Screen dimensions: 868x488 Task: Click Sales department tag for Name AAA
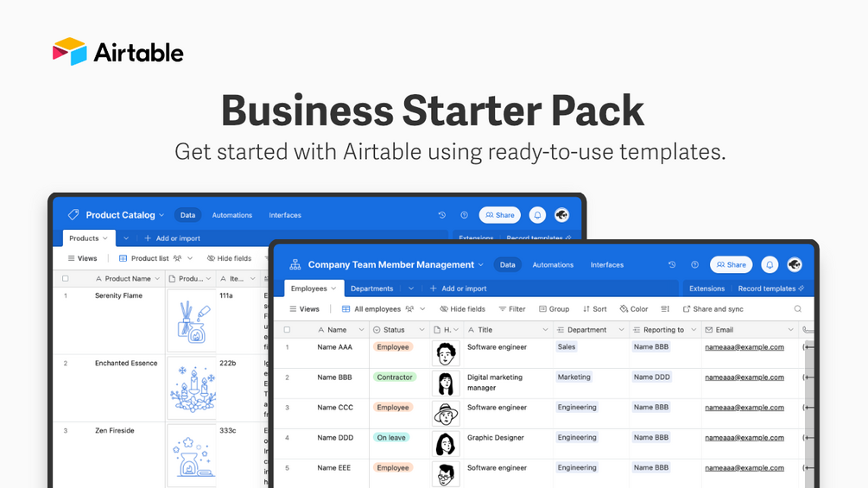(567, 347)
